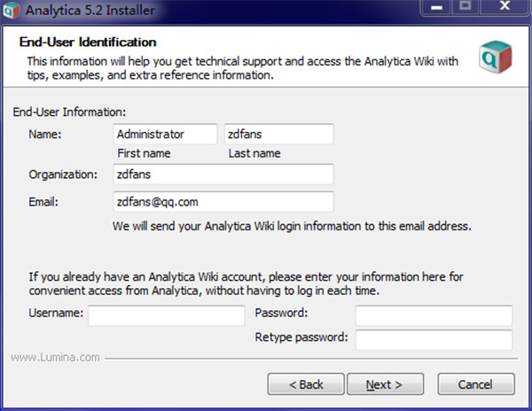This screenshot has height=411, width=532.
Task: Close the Analytica 5.2 Installer window
Action: (504, 10)
